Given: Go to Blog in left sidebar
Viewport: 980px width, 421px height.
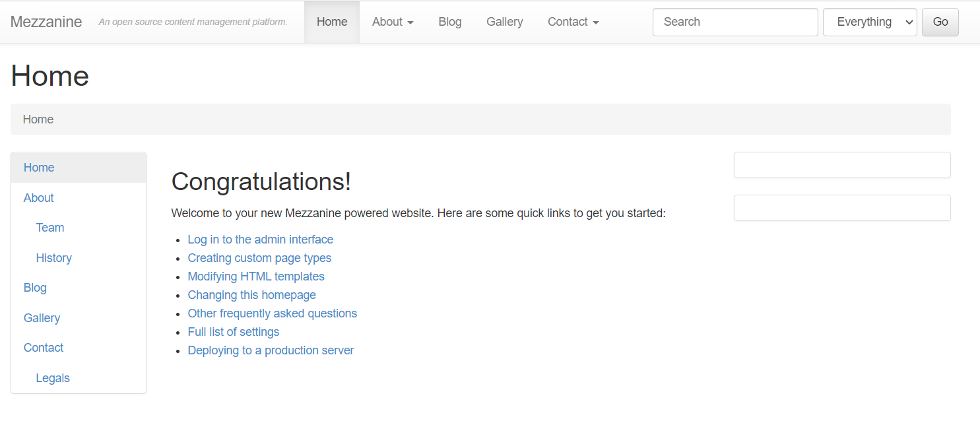Looking at the screenshot, I should coord(79,288).
